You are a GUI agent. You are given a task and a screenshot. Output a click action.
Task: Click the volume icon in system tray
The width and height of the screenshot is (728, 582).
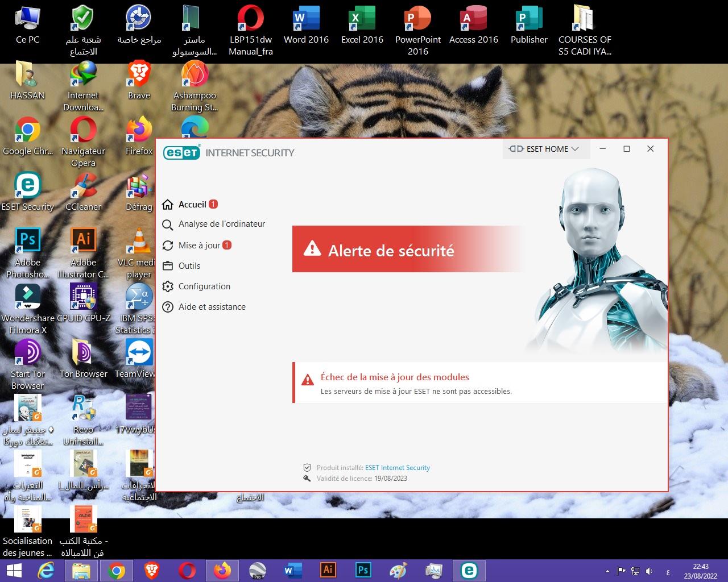(650, 571)
